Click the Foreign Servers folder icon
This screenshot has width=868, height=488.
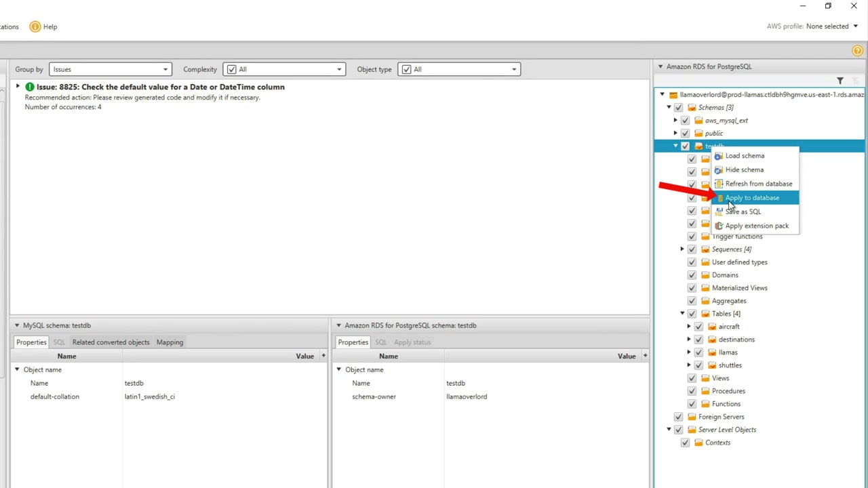point(692,417)
